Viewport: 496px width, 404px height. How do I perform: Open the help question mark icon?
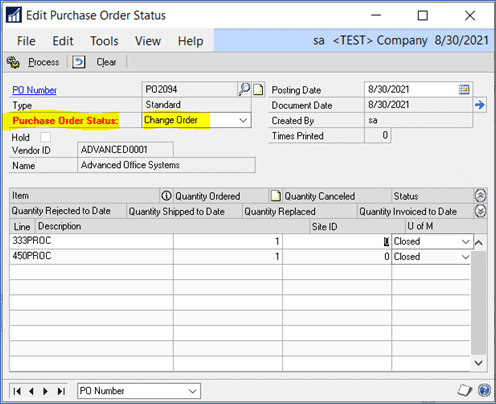tap(484, 390)
